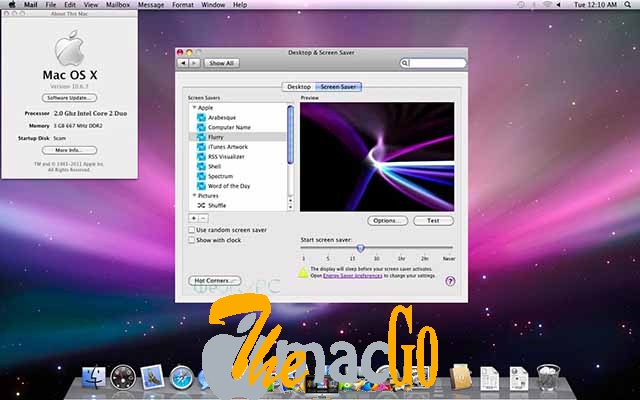This screenshot has height=400, width=640.
Task: Open the Edit menu
Action: pyautogui.click(x=70, y=5)
